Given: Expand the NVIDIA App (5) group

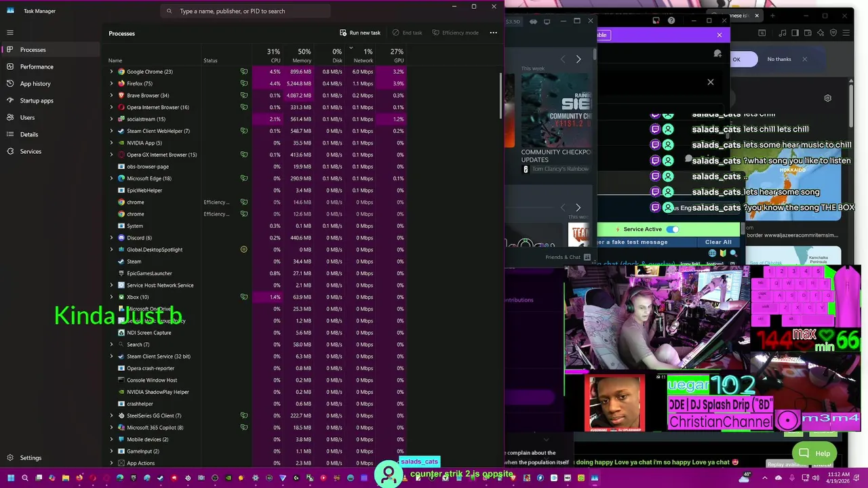Looking at the screenshot, I should pyautogui.click(x=111, y=142).
